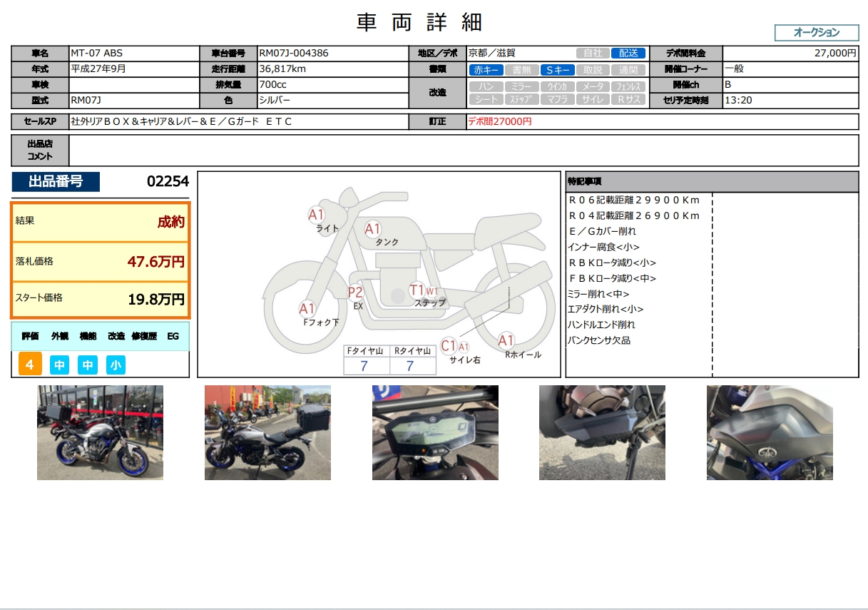868x610 pixels.
Task: Toggle the 赤キー document tag
Action: (x=486, y=70)
